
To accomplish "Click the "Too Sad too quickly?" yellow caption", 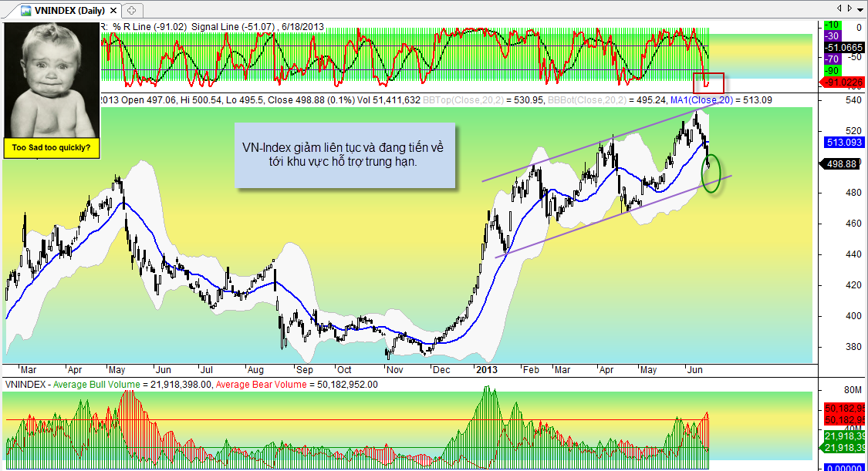I will click(52, 147).
